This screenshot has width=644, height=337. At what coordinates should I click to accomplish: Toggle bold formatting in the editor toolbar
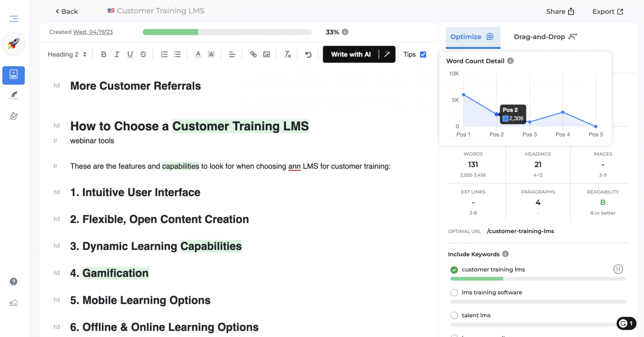(x=104, y=54)
